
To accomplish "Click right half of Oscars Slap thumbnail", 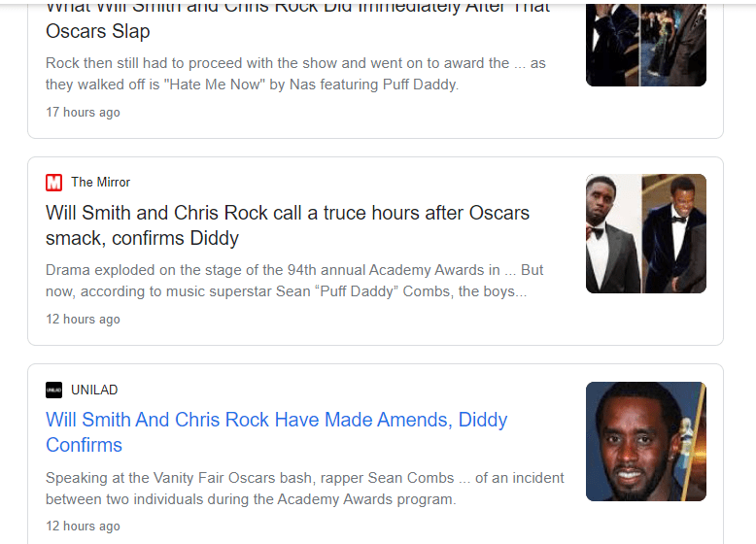I will coord(674,44).
